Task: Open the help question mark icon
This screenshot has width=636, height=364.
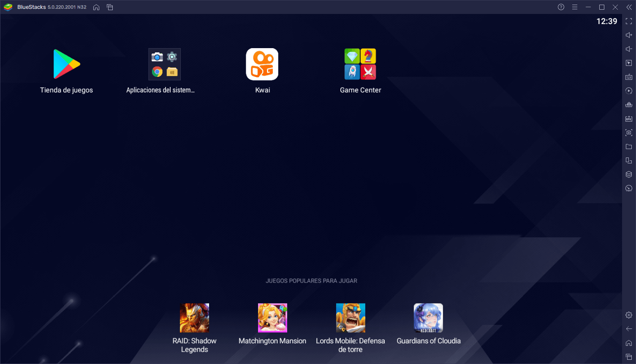Action: point(561,7)
